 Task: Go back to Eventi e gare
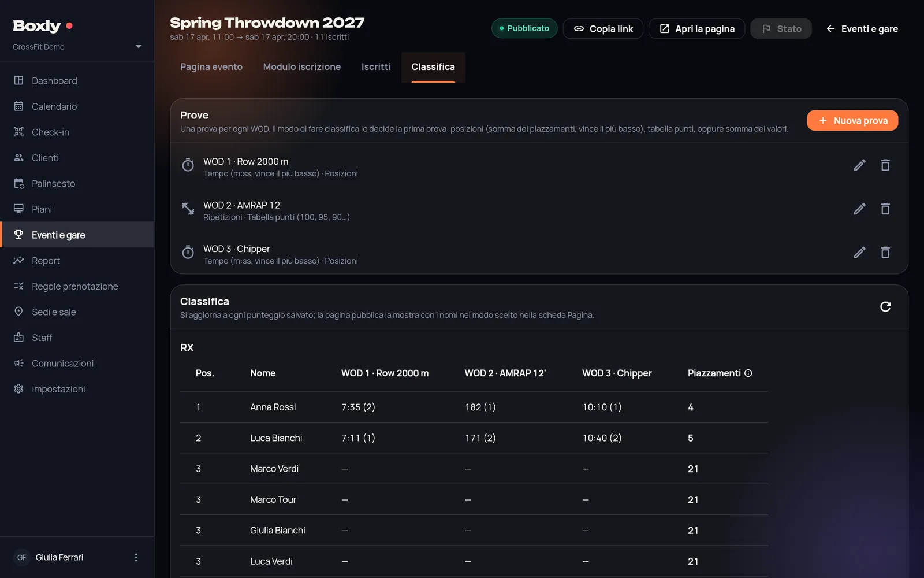click(862, 29)
